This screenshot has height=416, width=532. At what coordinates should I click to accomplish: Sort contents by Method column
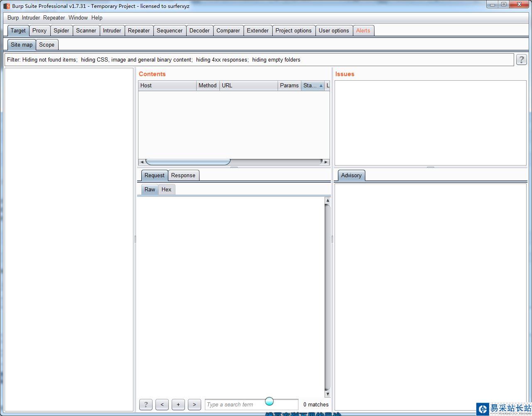pyautogui.click(x=208, y=85)
